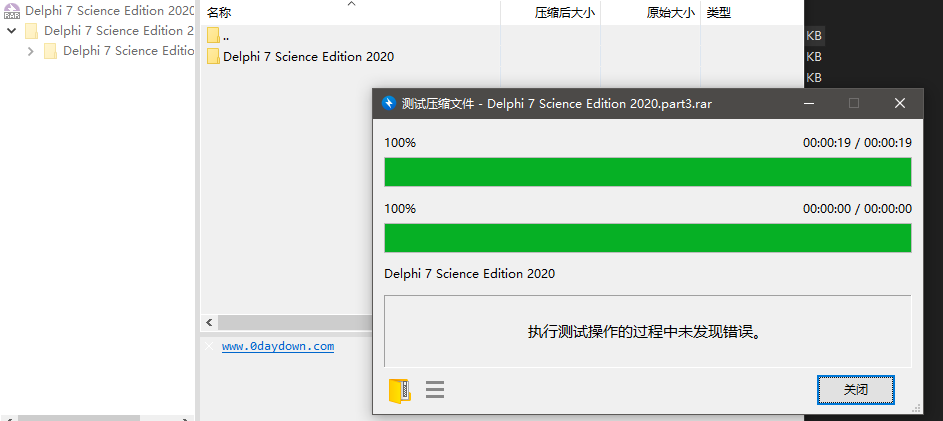The width and height of the screenshot is (943, 421).
Task: Click the second file progress bar
Action: (x=647, y=238)
